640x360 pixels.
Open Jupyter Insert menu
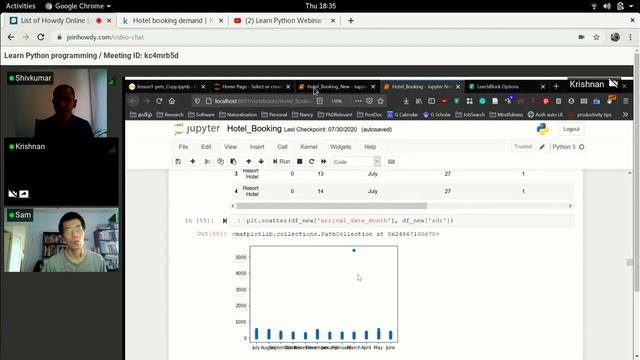point(257,147)
